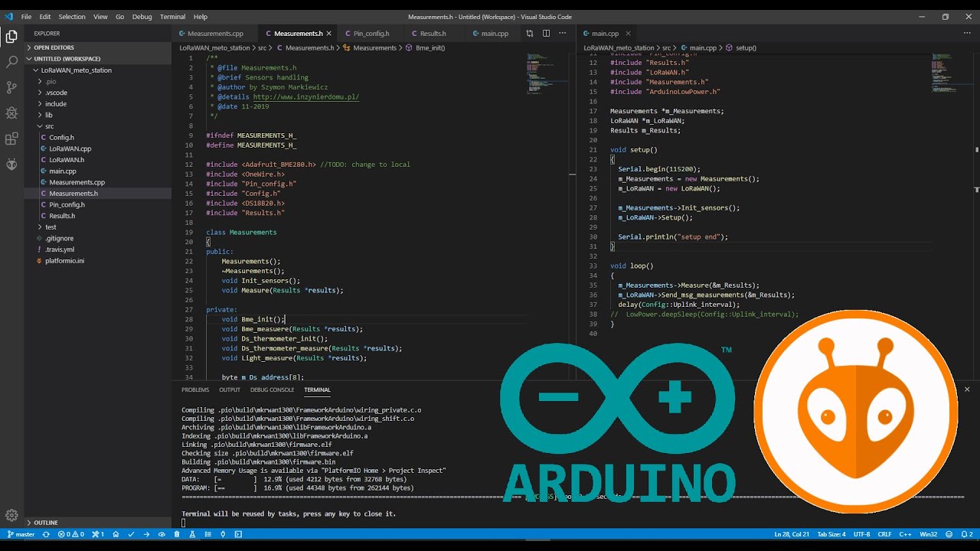Switch to the Problems panel tab

(x=195, y=390)
